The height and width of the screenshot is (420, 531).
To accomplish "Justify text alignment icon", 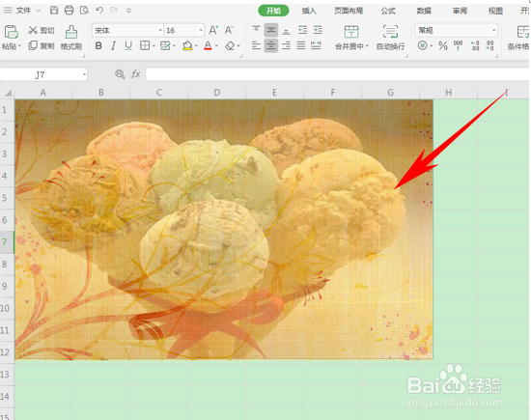I will [x=301, y=45].
